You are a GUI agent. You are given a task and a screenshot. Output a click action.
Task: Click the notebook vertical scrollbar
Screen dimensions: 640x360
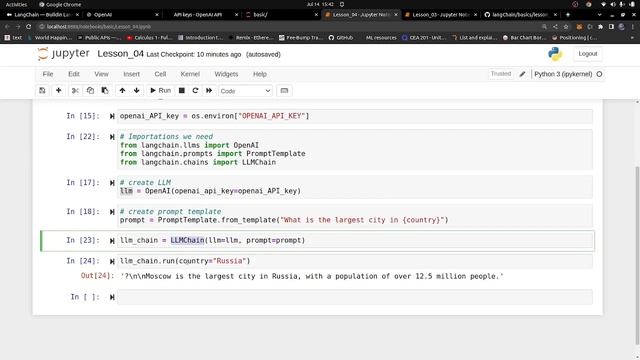coord(637,255)
